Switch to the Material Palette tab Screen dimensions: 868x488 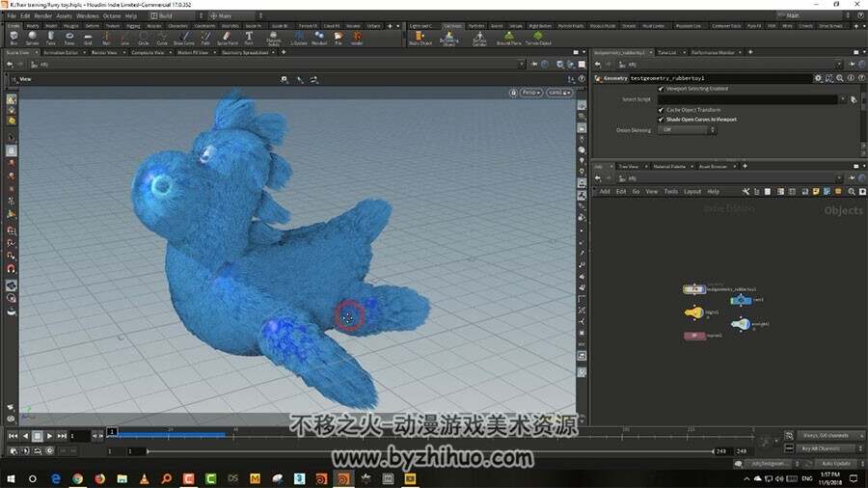(669, 167)
